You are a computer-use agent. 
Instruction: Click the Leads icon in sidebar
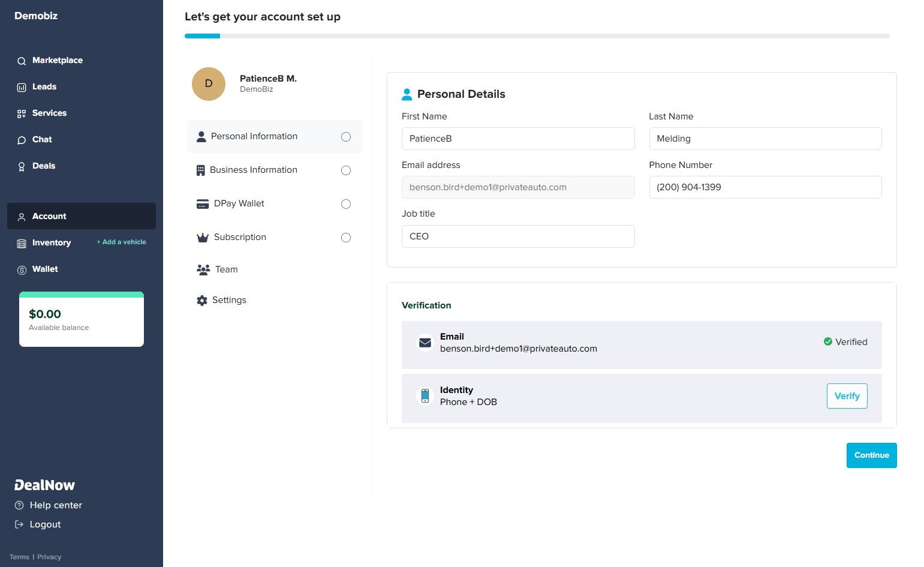click(21, 86)
